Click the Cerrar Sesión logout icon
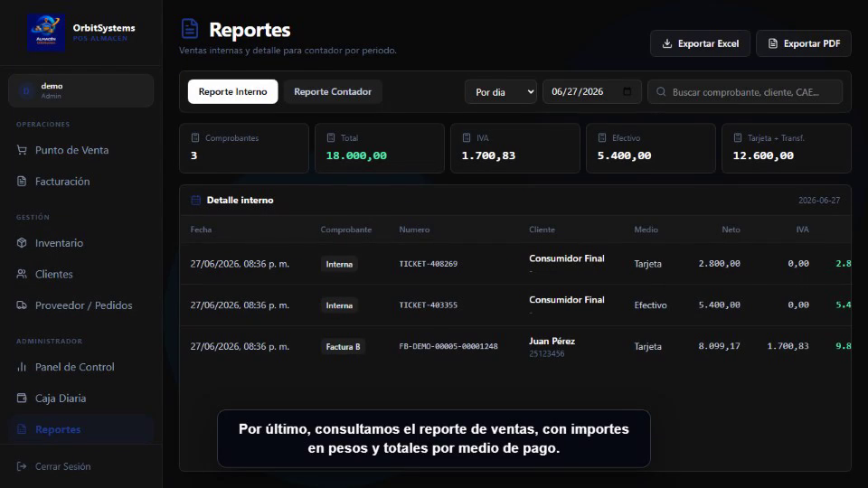The height and width of the screenshot is (488, 868). pyautogui.click(x=22, y=466)
